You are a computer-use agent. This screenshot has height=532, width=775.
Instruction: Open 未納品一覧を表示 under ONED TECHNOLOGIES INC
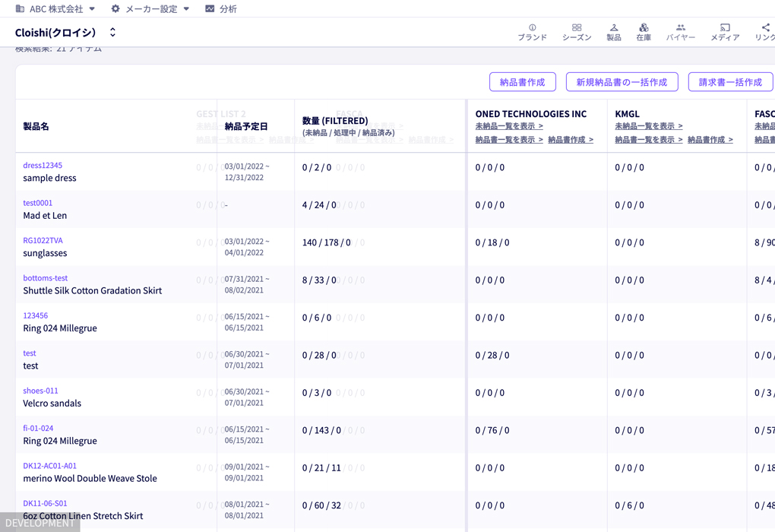[509, 126]
